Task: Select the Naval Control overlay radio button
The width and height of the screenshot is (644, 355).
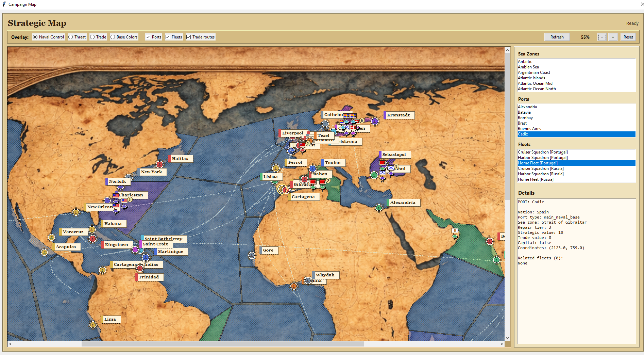Action: (x=48, y=37)
